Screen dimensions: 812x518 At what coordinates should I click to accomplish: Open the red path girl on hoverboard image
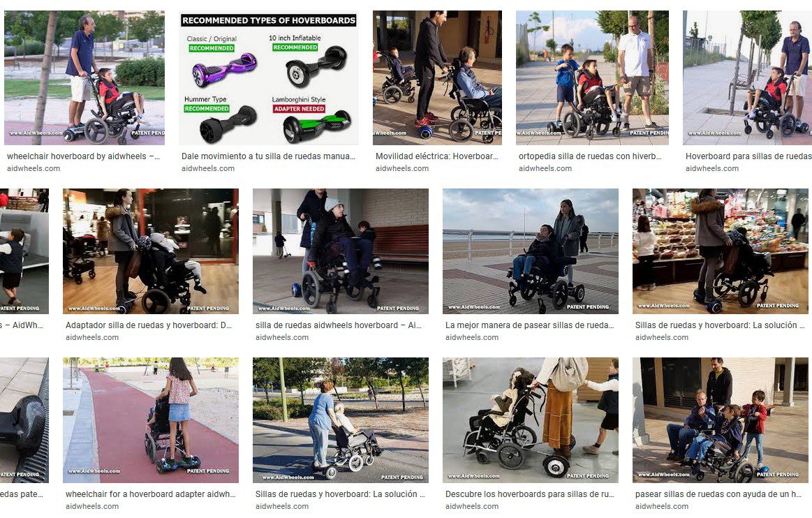coord(151,420)
